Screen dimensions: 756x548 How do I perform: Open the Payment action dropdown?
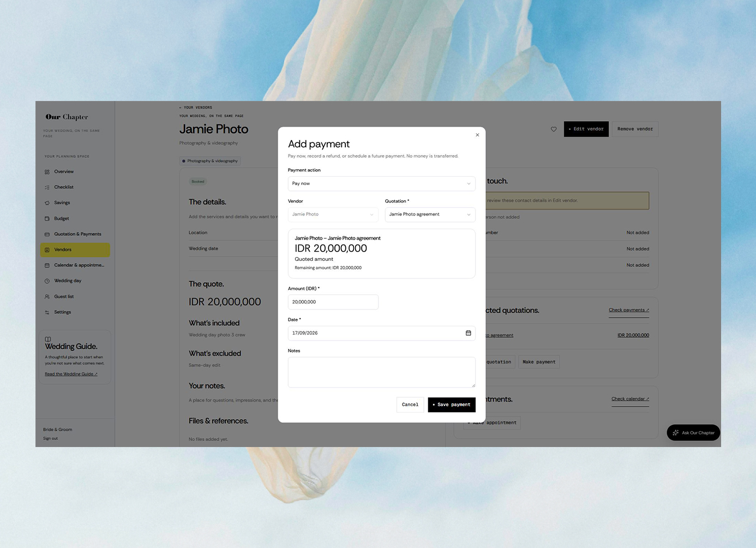[x=381, y=183]
